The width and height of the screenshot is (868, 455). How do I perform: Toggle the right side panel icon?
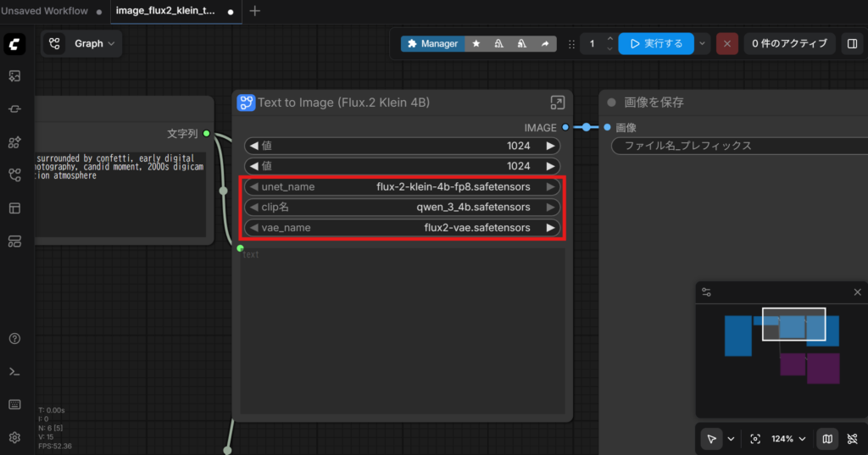tap(849, 43)
